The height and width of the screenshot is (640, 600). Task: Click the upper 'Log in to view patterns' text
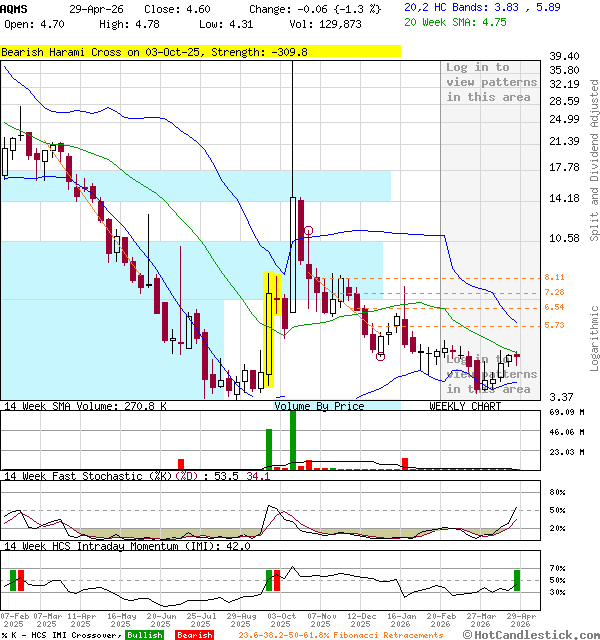491,82
